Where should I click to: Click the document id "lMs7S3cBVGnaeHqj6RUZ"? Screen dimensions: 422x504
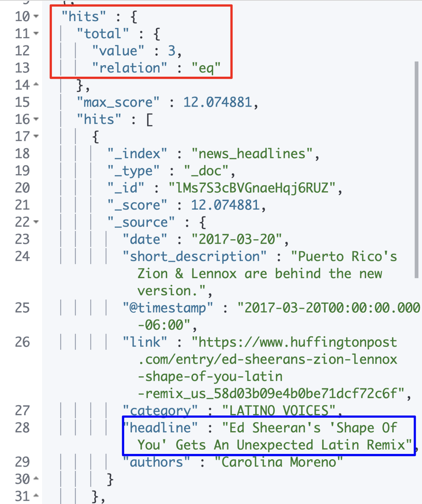(x=253, y=188)
